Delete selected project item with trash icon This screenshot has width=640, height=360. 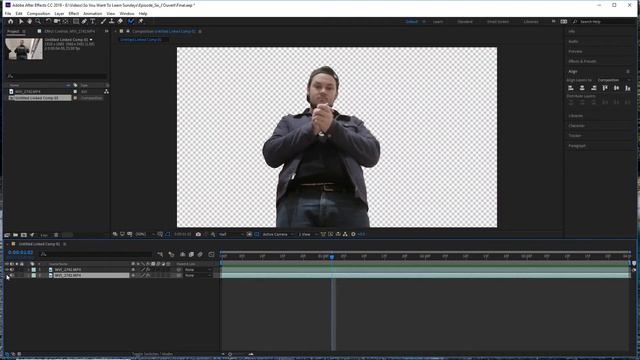pyautogui.click(x=56, y=235)
